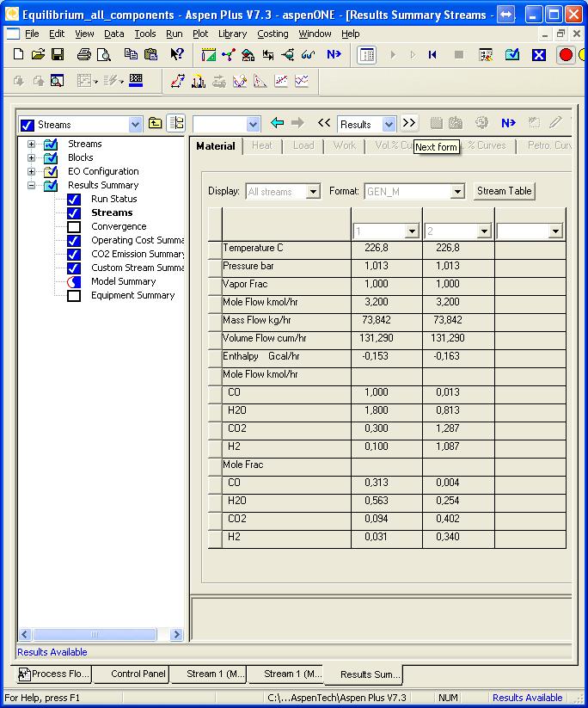Viewport: 588px width, 708px height.
Task: Click the tree panel horizontal scrollbar thumb
Action: coord(95,634)
